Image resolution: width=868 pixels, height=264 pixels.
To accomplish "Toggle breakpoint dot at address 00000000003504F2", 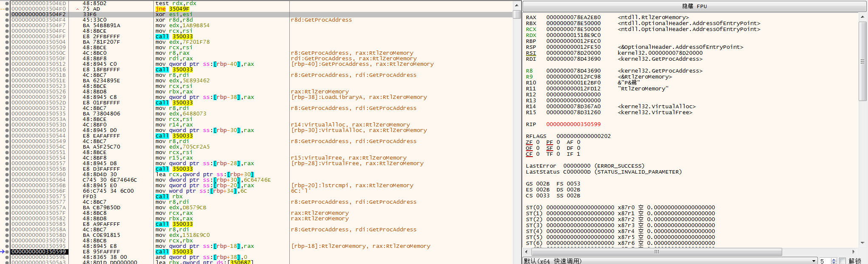I will coord(7,14).
